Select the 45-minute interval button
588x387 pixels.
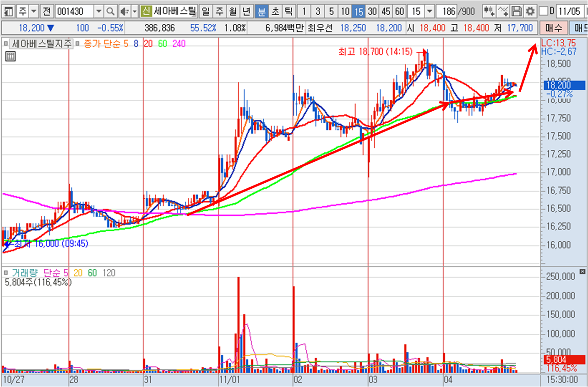click(x=387, y=11)
